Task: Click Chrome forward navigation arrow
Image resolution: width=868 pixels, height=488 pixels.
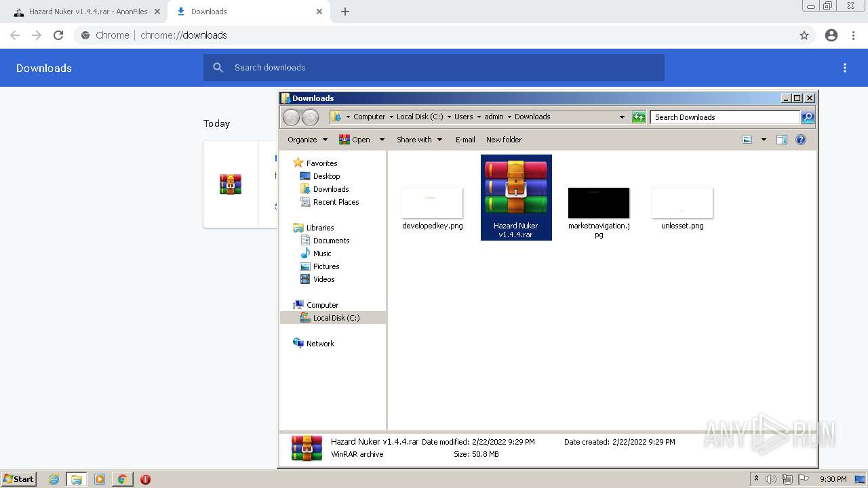Action: pos(37,35)
